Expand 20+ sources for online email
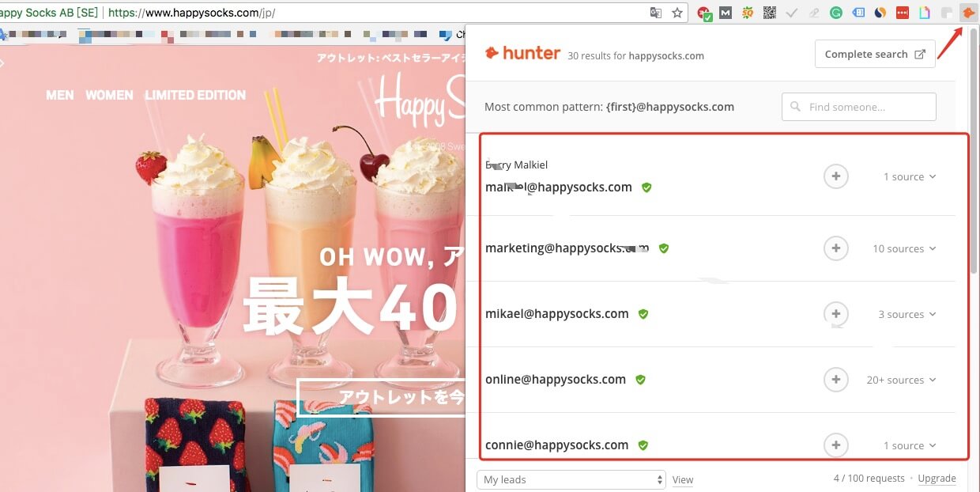The width and height of the screenshot is (980, 492). pyautogui.click(x=901, y=380)
